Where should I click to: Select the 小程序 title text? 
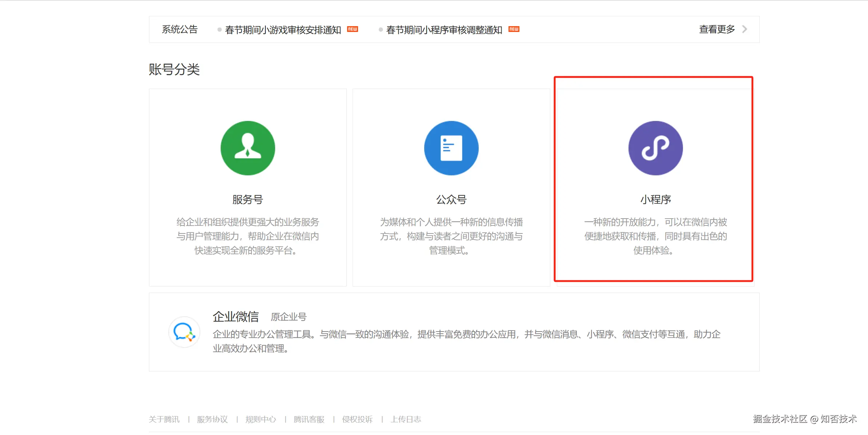tap(655, 199)
